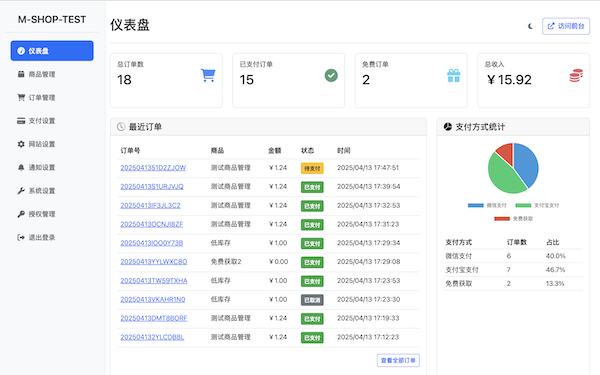Click the bell icon for 通知设置

coord(21,168)
